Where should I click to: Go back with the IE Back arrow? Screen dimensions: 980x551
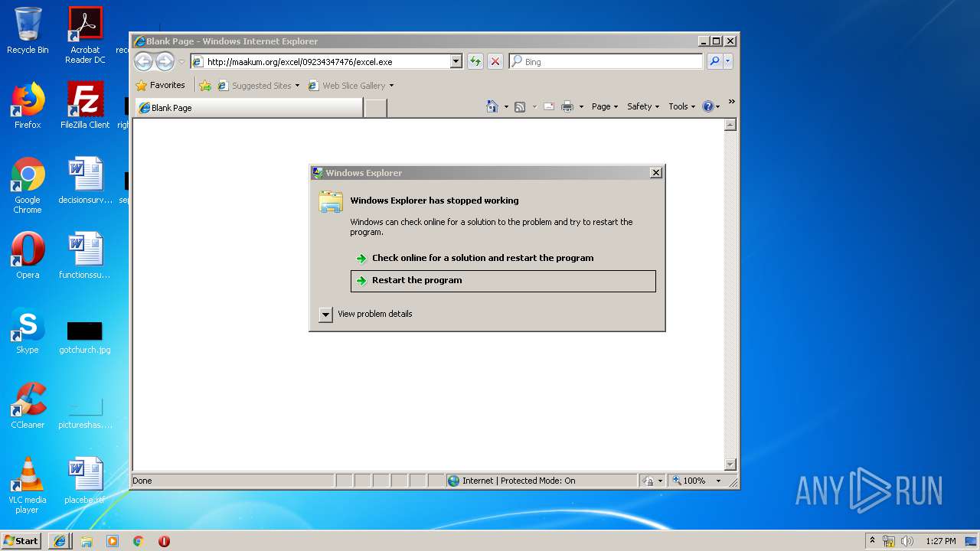pyautogui.click(x=143, y=61)
